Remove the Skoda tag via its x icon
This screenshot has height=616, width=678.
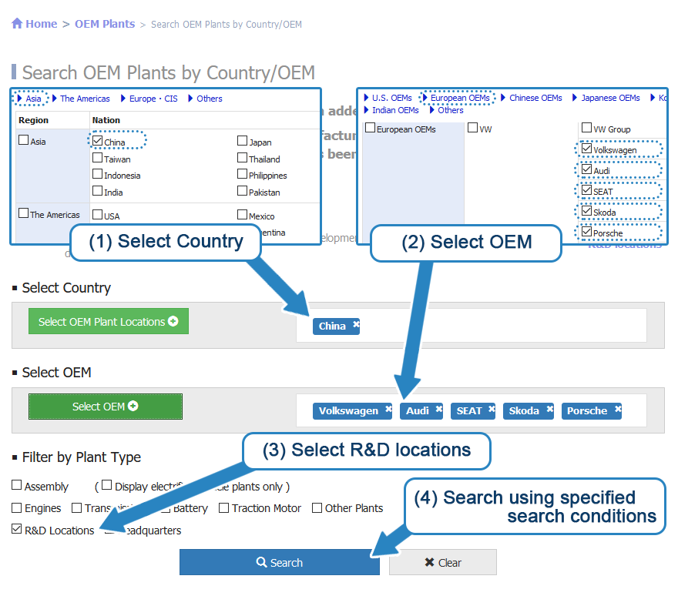(x=549, y=409)
